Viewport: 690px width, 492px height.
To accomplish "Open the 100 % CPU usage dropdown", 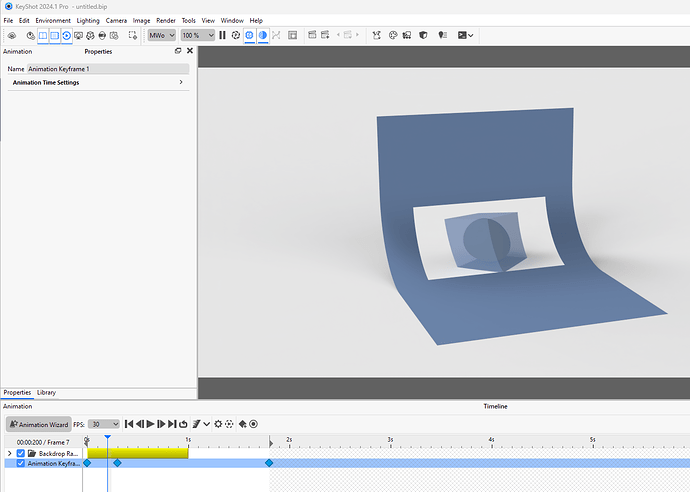I will tap(198, 35).
